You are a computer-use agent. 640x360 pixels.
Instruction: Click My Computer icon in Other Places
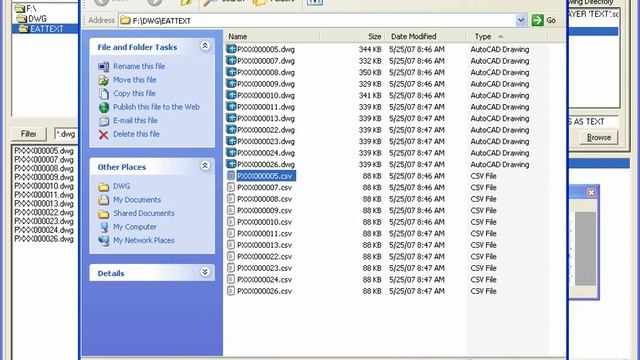tap(104, 227)
